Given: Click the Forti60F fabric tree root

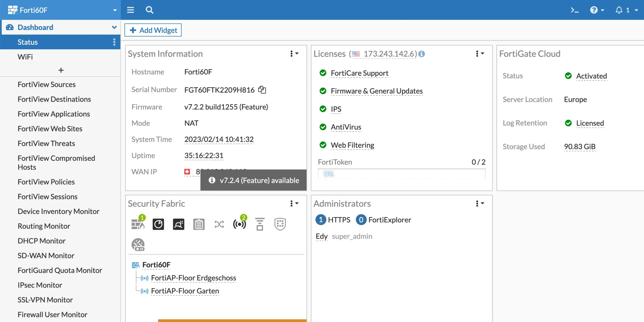Looking at the screenshot, I should coord(156,265).
